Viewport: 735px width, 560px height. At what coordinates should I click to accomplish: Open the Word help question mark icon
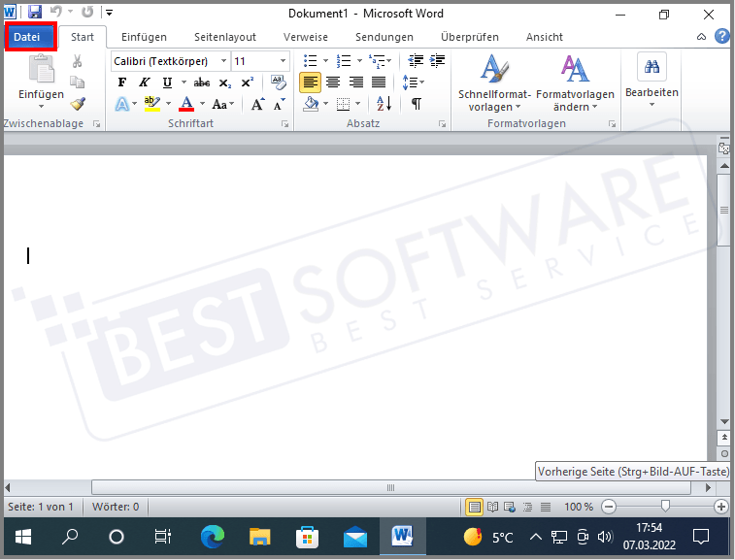[722, 37]
